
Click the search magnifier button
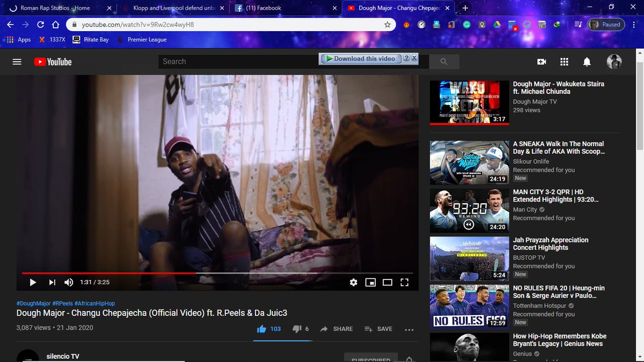(443, 62)
